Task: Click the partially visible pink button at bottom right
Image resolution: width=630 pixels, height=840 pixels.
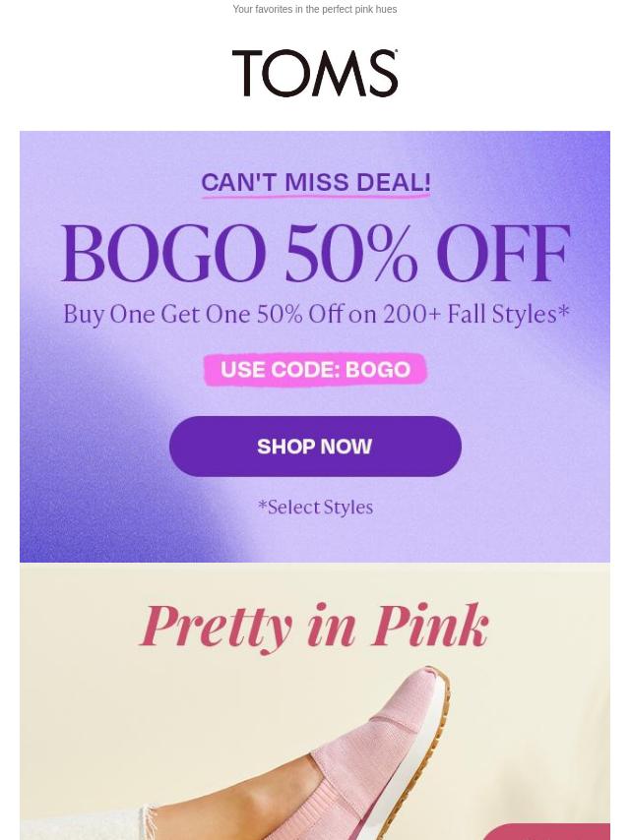Action: (547, 832)
